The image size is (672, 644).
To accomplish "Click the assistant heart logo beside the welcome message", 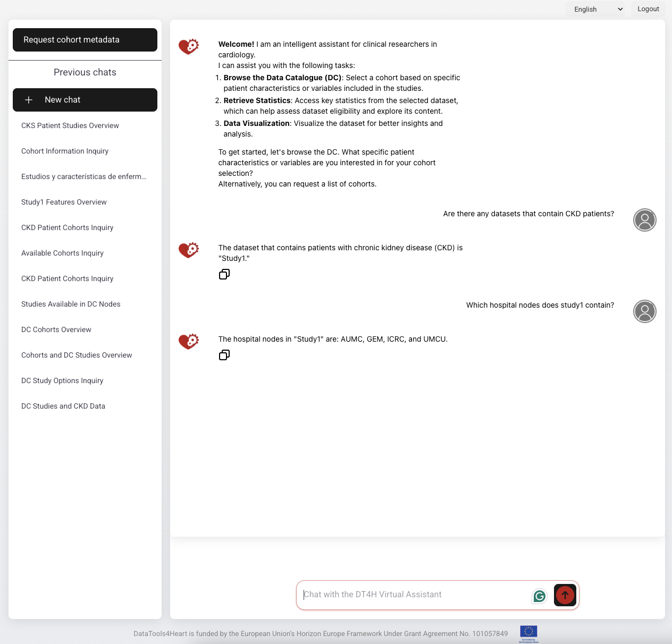I will (x=188, y=46).
